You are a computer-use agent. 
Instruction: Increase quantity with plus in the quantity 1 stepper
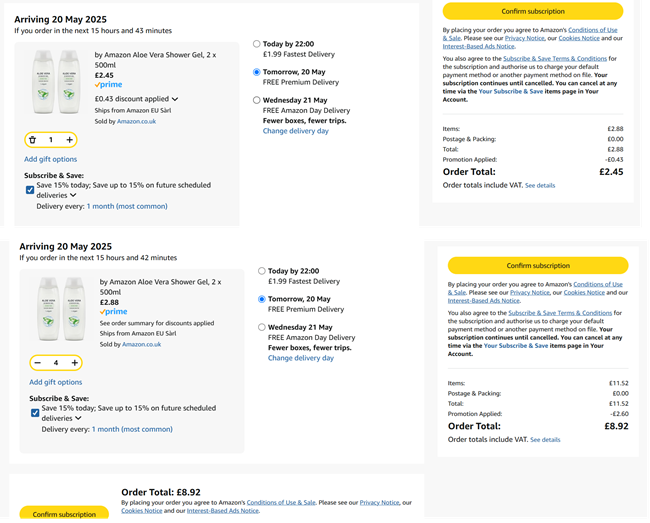pyautogui.click(x=69, y=140)
